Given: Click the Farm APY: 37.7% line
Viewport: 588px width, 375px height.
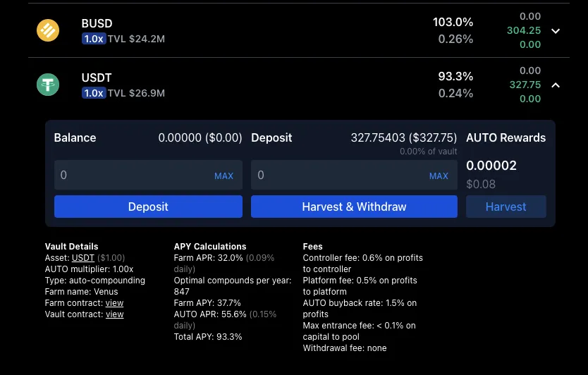Looking at the screenshot, I should pos(207,303).
